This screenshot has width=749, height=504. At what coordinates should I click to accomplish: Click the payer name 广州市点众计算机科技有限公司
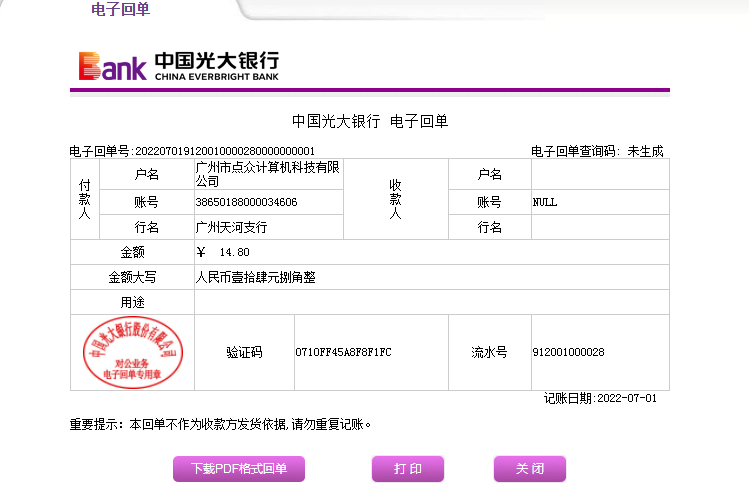[267, 174]
